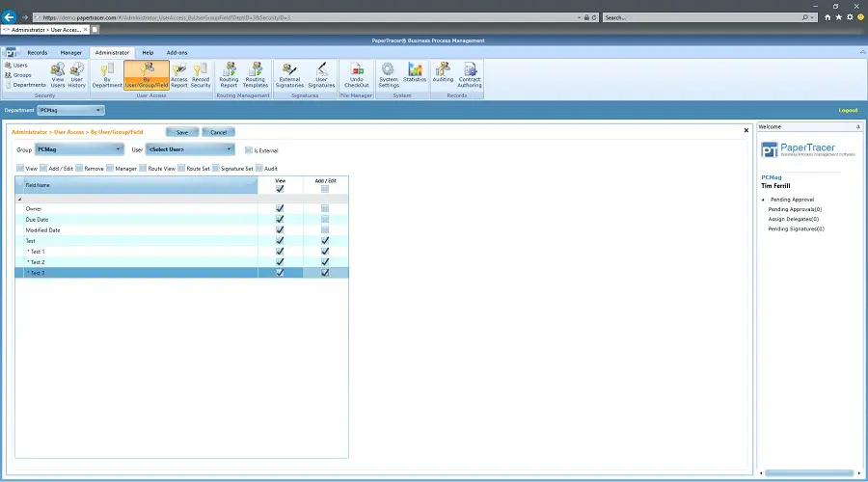Select the By User/Group/Field ribbon icon

click(147, 74)
